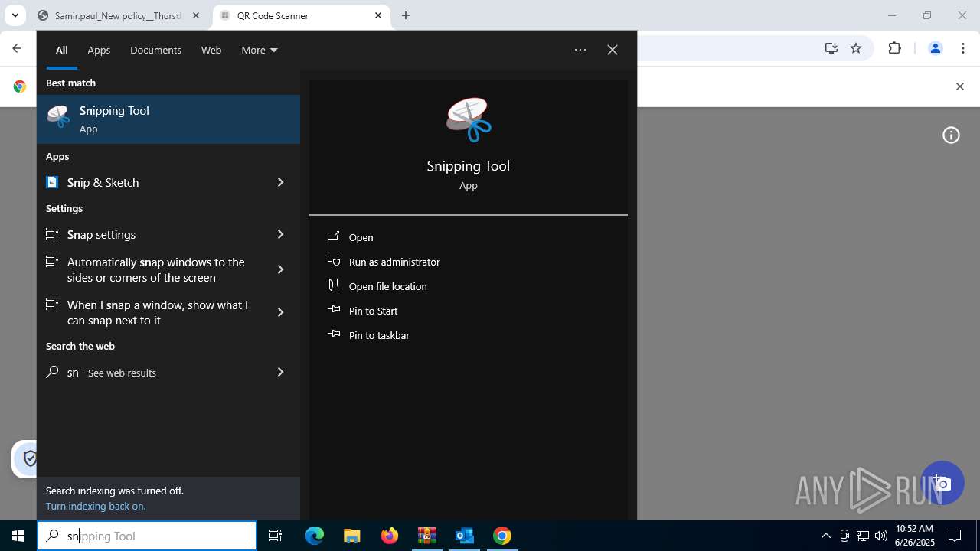Select 'sn - See web results' entry
Screen dimensions: 980x551
(x=149, y=372)
